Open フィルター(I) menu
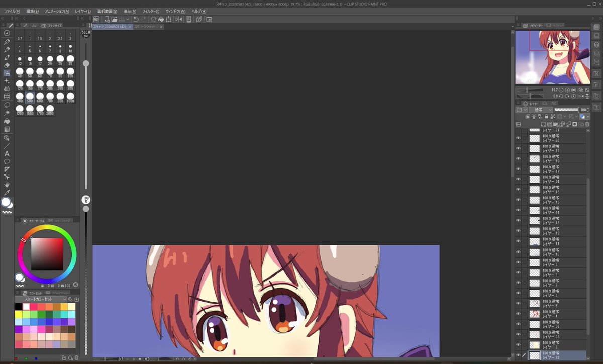The height and width of the screenshot is (364, 603). [151, 11]
